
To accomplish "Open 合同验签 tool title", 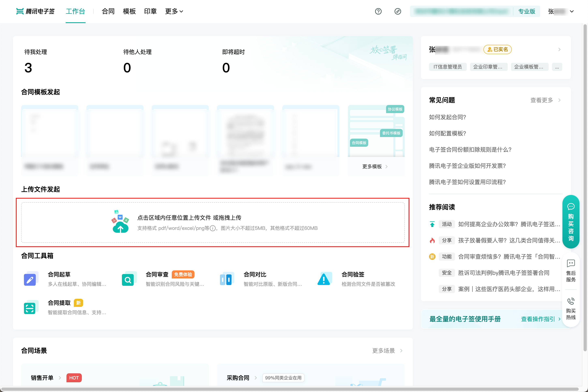I will click(353, 274).
